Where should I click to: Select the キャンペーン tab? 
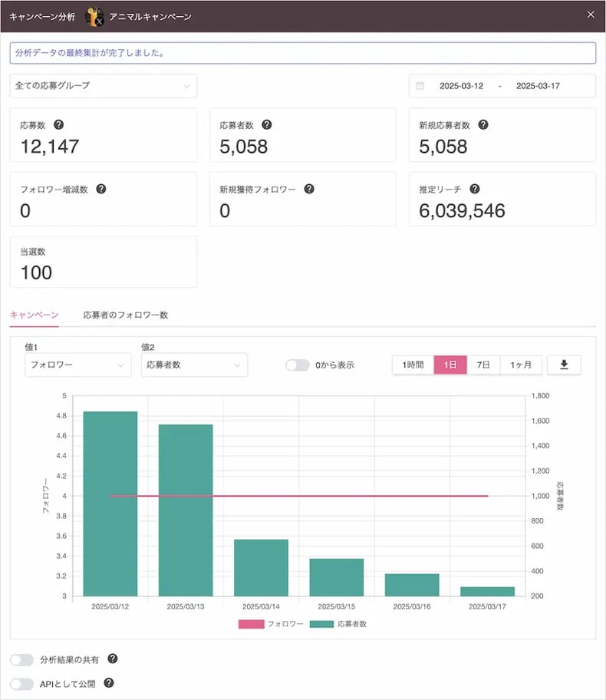pos(34,315)
